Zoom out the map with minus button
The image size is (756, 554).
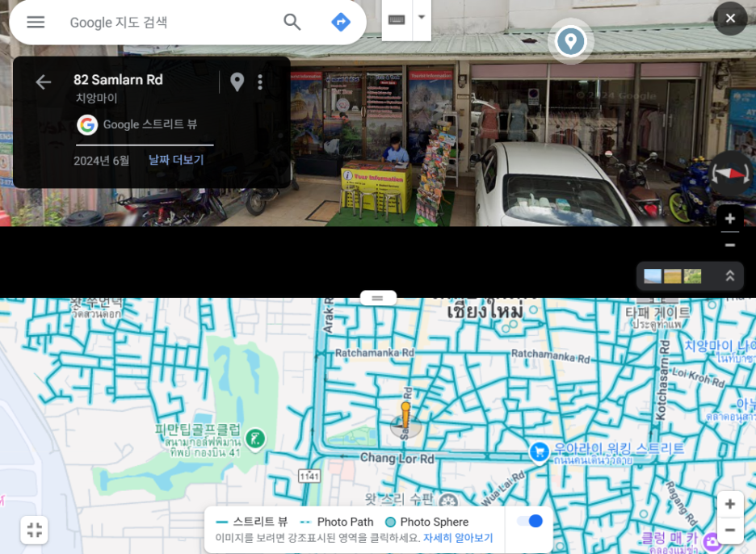click(x=730, y=530)
